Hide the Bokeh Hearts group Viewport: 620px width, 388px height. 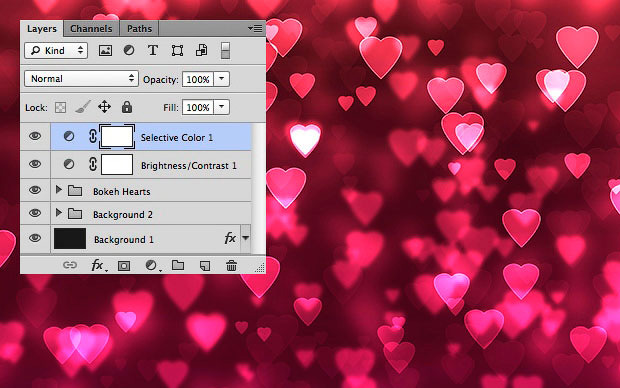click(35, 190)
